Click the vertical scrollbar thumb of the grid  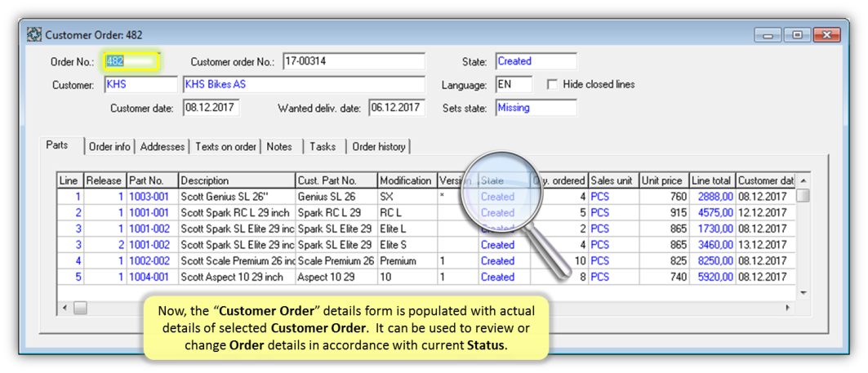click(803, 195)
